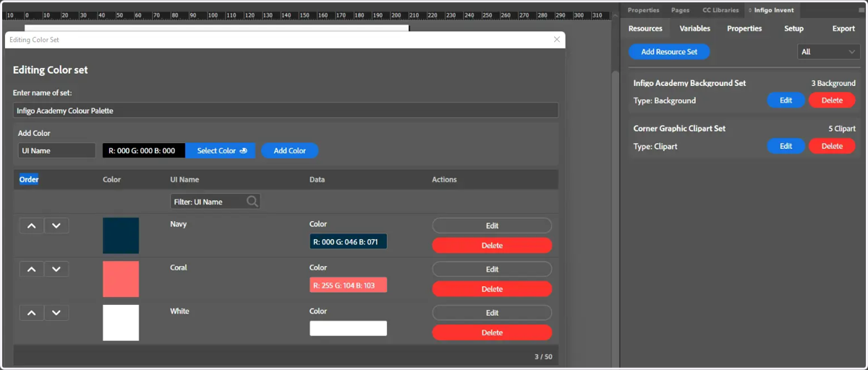
Task: Click the White color swatch
Action: (x=121, y=322)
